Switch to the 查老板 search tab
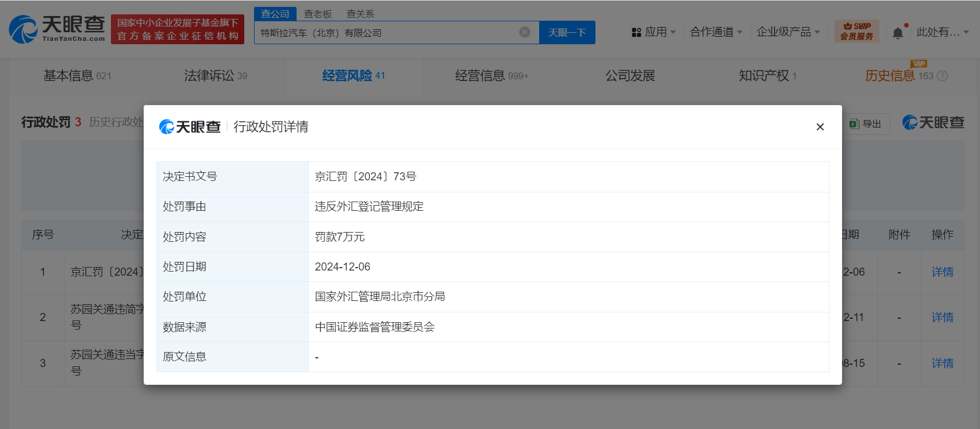The width and height of the screenshot is (980, 429). [x=318, y=14]
